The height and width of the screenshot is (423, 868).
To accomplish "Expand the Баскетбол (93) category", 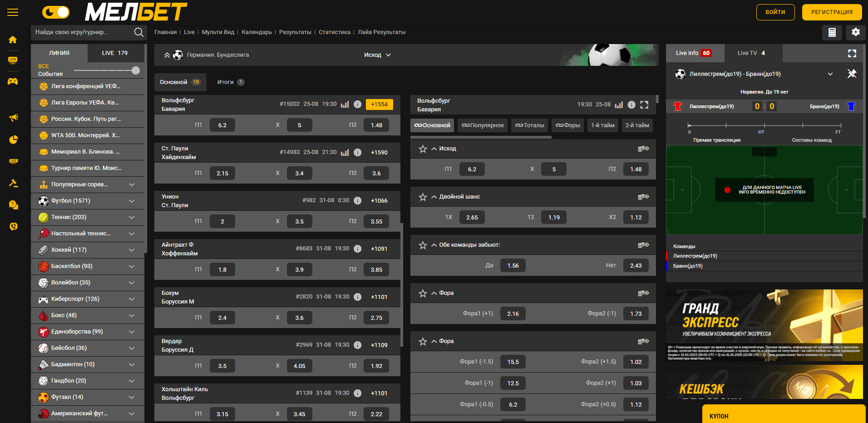I will pos(132,266).
